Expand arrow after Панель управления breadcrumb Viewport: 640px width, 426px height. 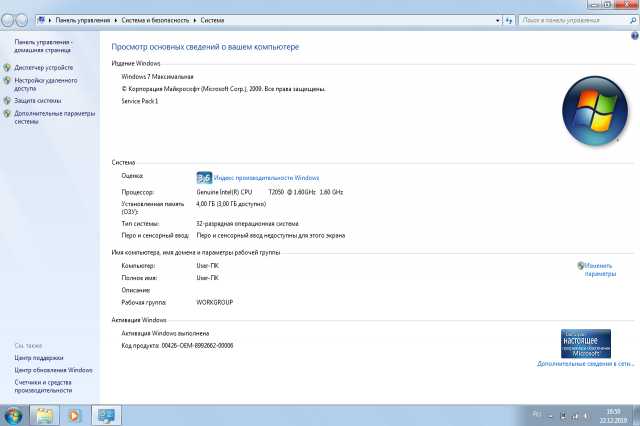(x=116, y=20)
